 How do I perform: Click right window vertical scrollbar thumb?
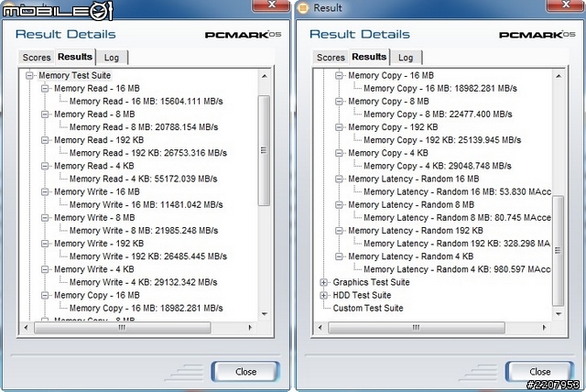(559, 251)
